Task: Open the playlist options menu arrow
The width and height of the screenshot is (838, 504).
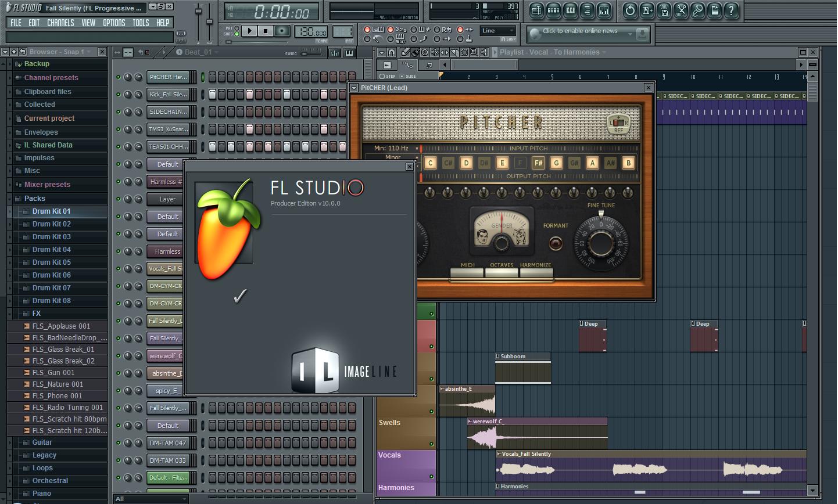Action: 382,52
